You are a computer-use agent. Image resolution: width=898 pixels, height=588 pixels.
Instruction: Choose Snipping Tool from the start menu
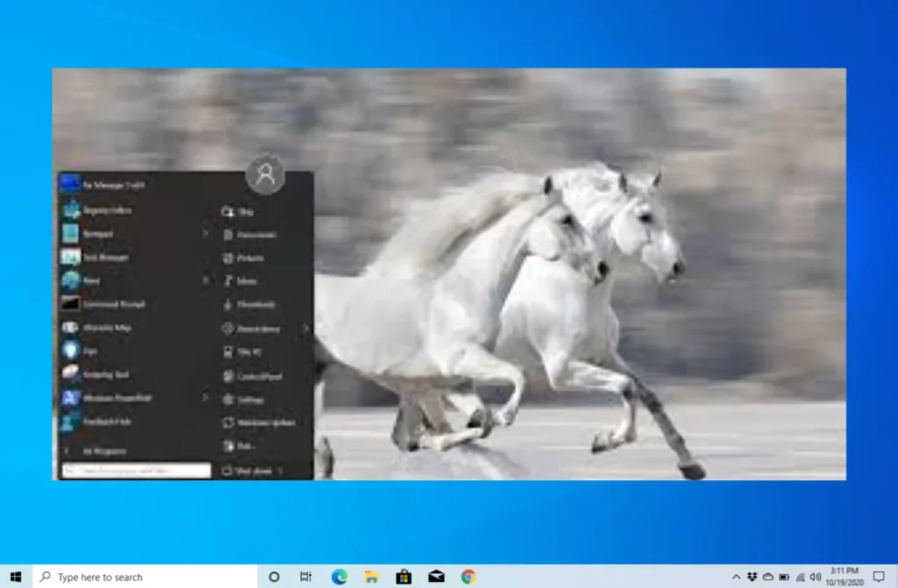tap(107, 374)
